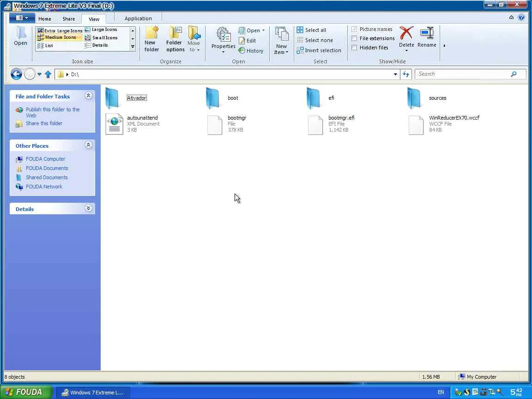The height and width of the screenshot is (399, 532).
Task: Choose Small Icons view
Action: (101, 38)
